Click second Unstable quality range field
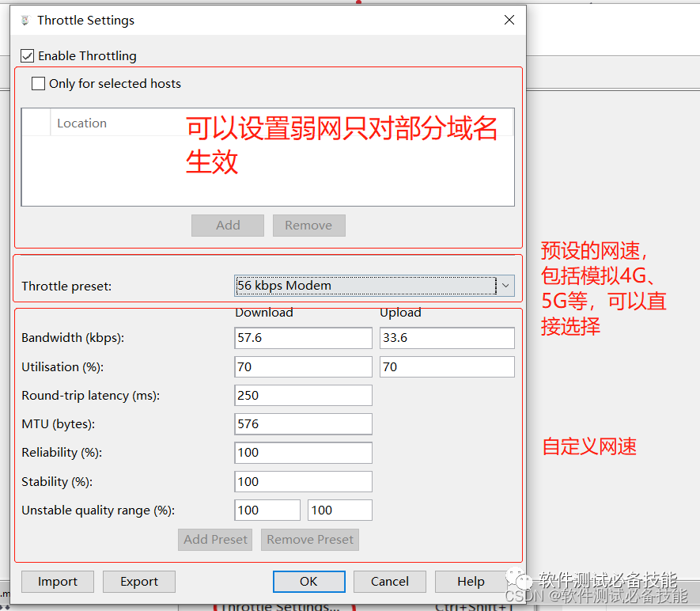 click(x=340, y=510)
